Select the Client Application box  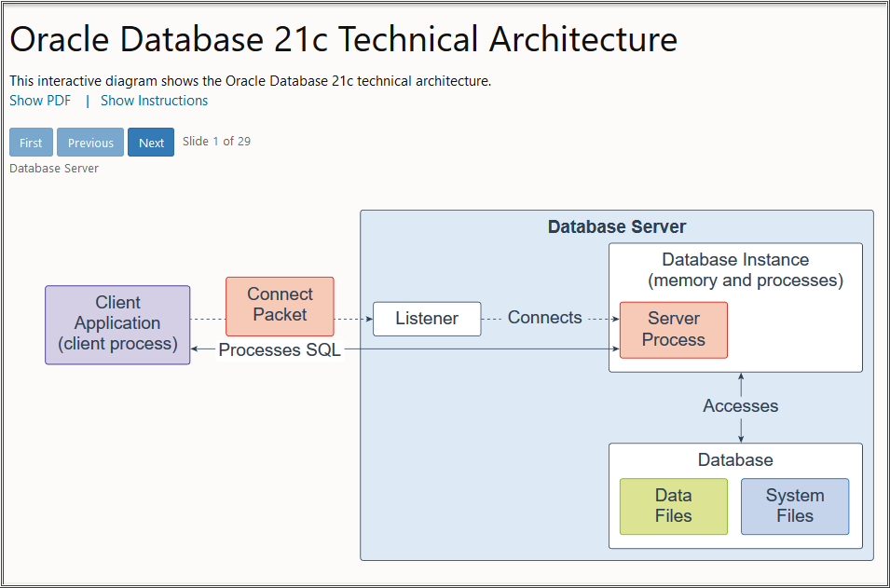pyautogui.click(x=117, y=324)
